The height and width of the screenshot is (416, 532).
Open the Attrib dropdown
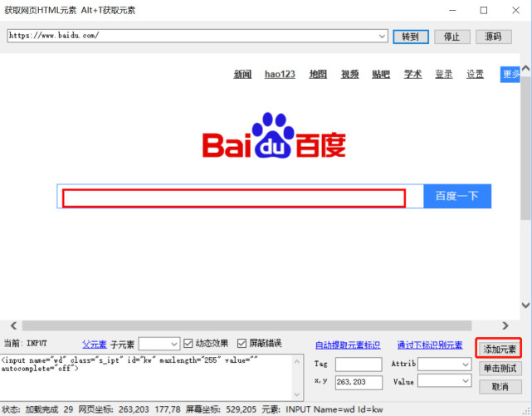[445, 364]
